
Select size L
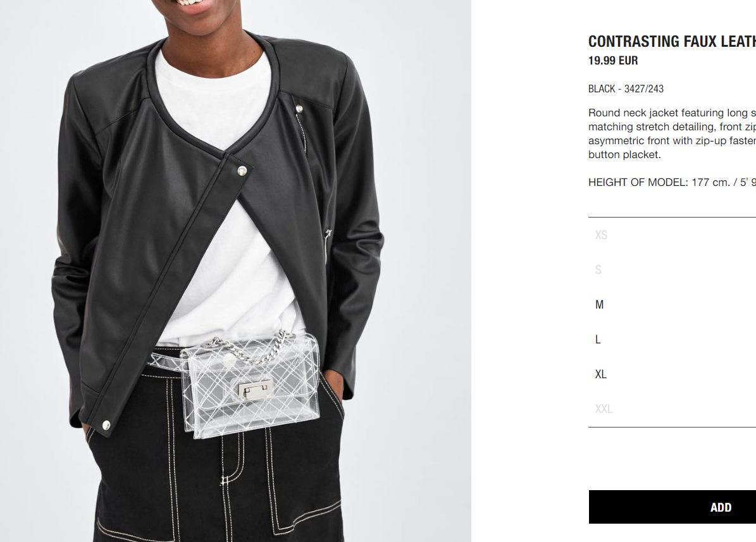point(672,340)
